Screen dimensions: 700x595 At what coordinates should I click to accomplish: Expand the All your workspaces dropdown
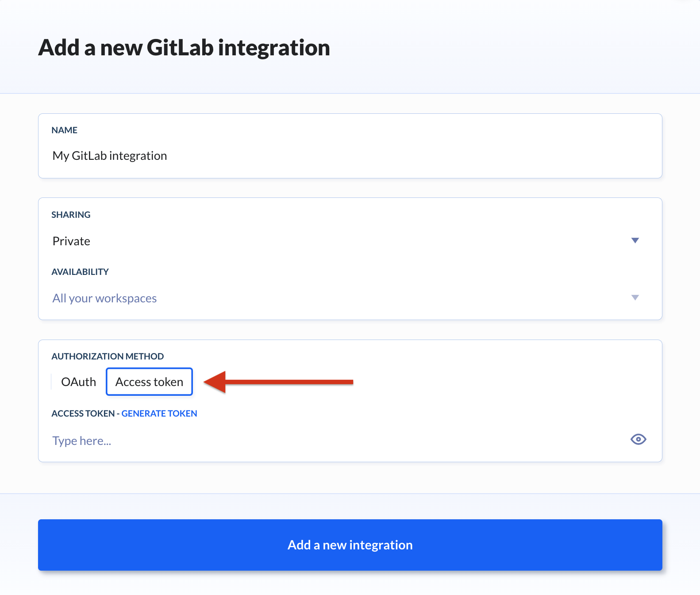346,298
